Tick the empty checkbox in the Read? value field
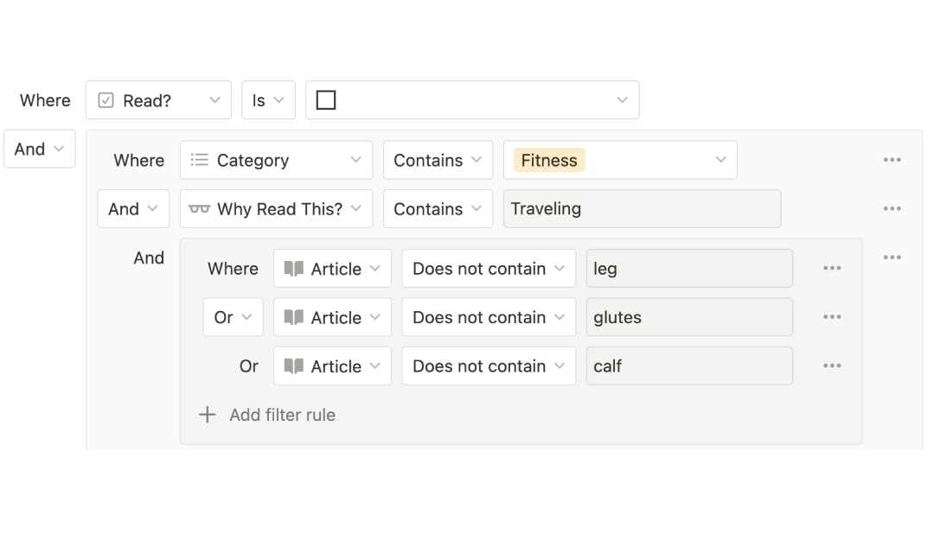This screenshot has width=934, height=560. pyautogui.click(x=325, y=99)
